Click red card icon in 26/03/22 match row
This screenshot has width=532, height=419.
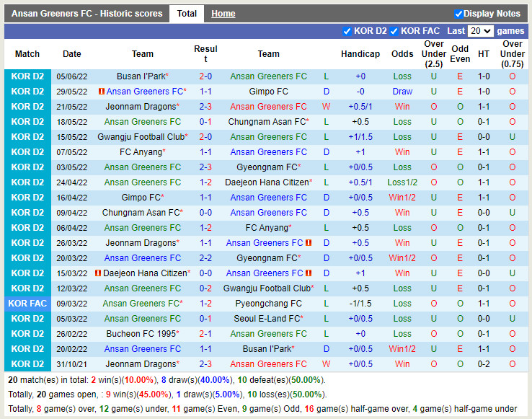coord(309,243)
